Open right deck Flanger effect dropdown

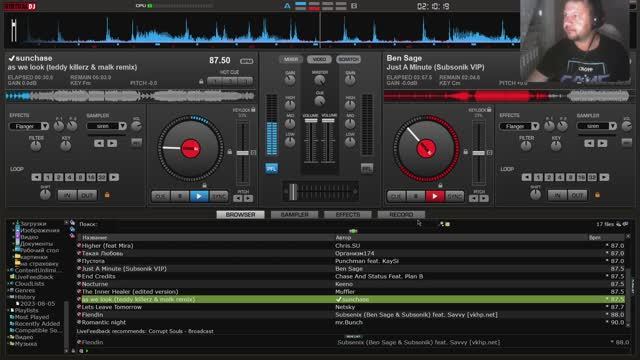click(535, 126)
